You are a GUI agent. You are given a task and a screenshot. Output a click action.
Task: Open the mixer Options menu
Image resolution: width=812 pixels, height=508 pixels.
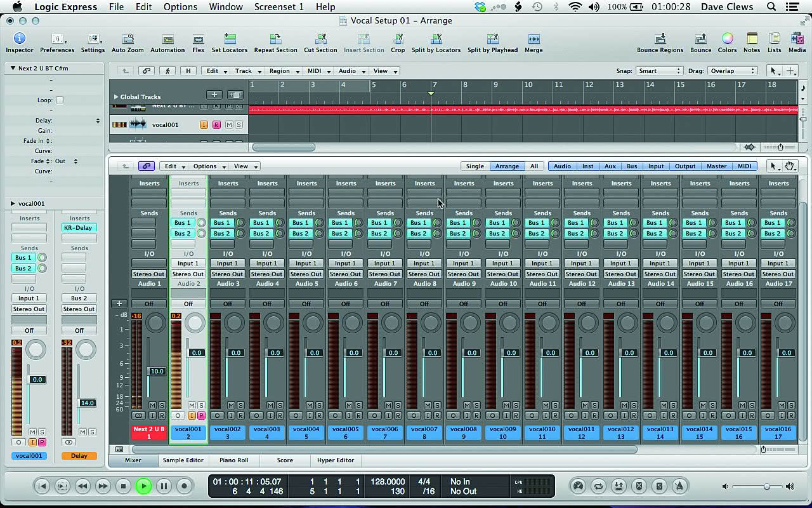pyautogui.click(x=208, y=166)
